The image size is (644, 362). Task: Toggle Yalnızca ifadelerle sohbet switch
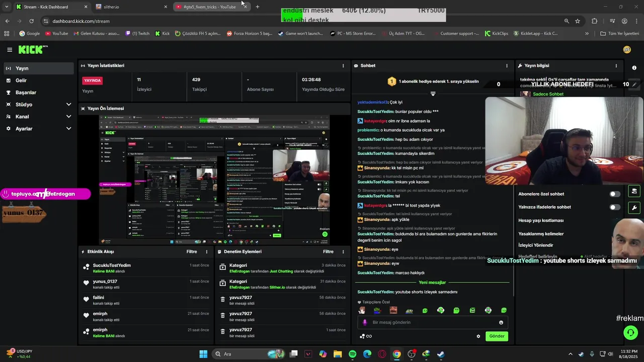click(615, 207)
